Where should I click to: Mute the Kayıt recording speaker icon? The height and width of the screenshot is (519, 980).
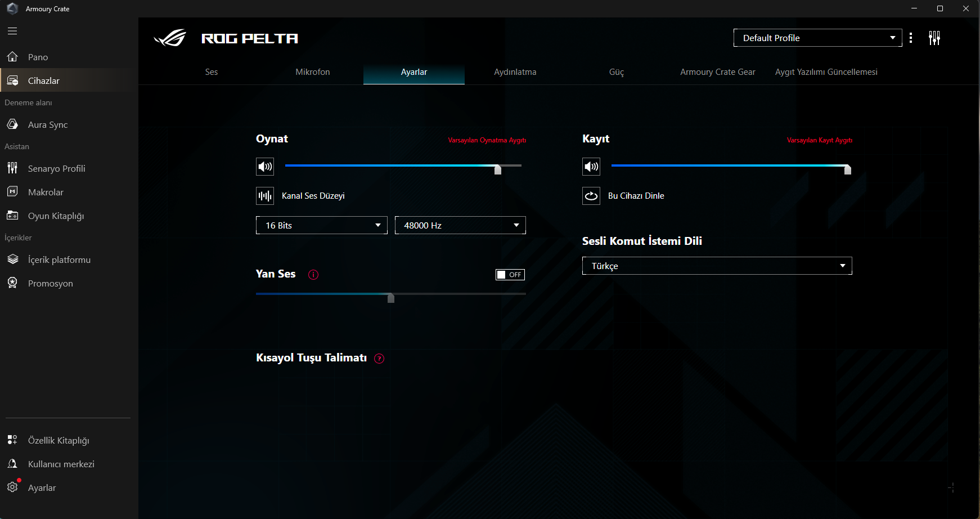(x=591, y=167)
